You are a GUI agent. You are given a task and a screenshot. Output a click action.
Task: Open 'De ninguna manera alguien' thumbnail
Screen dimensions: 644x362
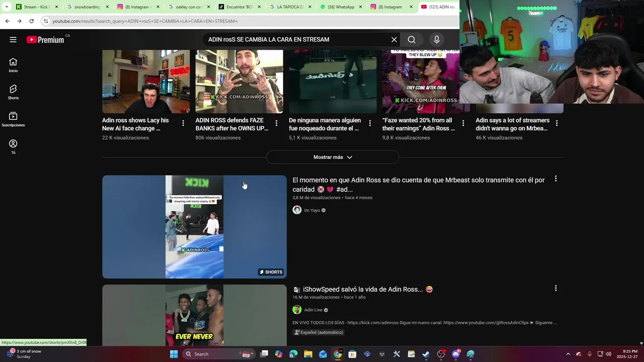pos(333,81)
